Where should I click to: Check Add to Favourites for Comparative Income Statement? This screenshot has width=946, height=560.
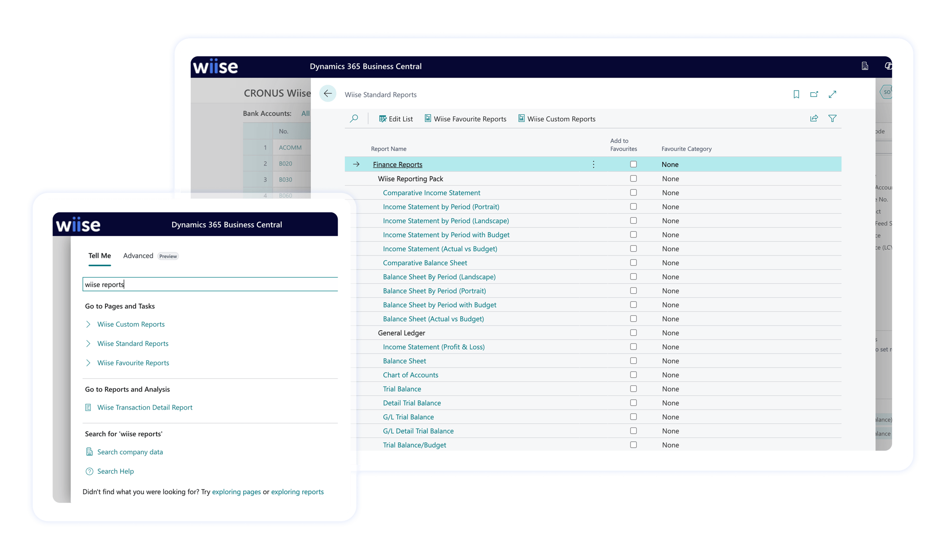pos(633,192)
